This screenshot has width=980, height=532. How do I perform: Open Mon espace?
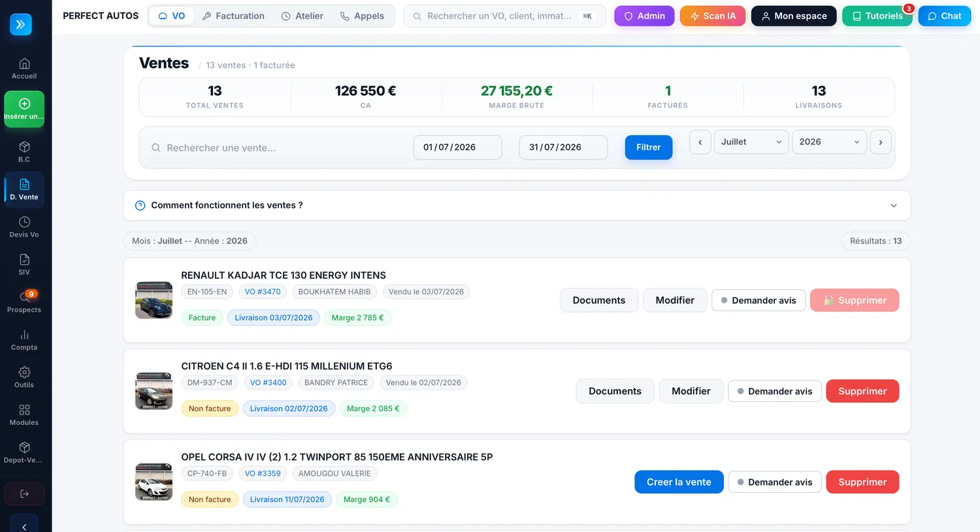coord(794,16)
